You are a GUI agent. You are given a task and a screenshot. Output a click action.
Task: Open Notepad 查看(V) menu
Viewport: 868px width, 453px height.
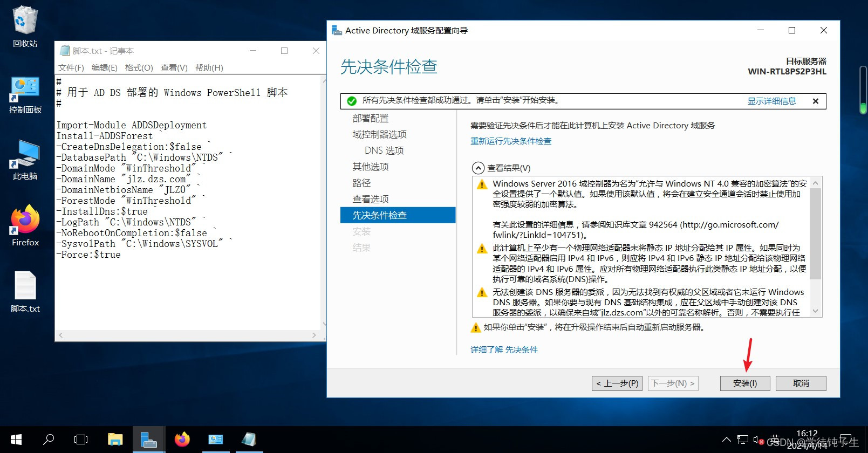click(x=174, y=67)
